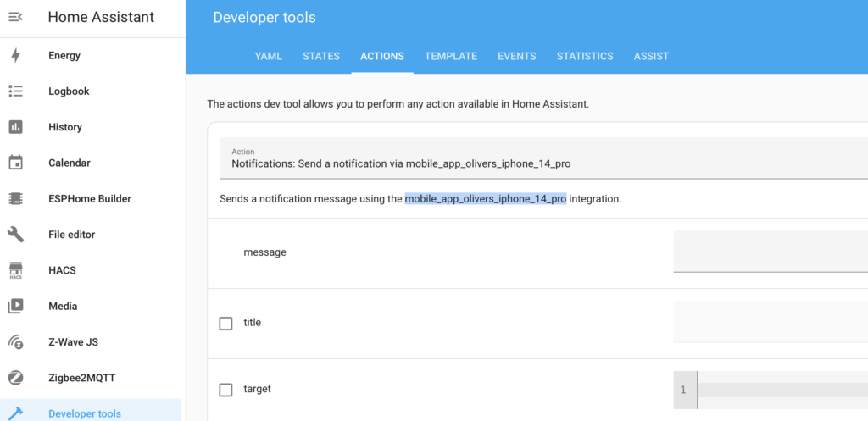This screenshot has width=868, height=421.
Task: Click the HACS store icon
Action: [15, 270]
